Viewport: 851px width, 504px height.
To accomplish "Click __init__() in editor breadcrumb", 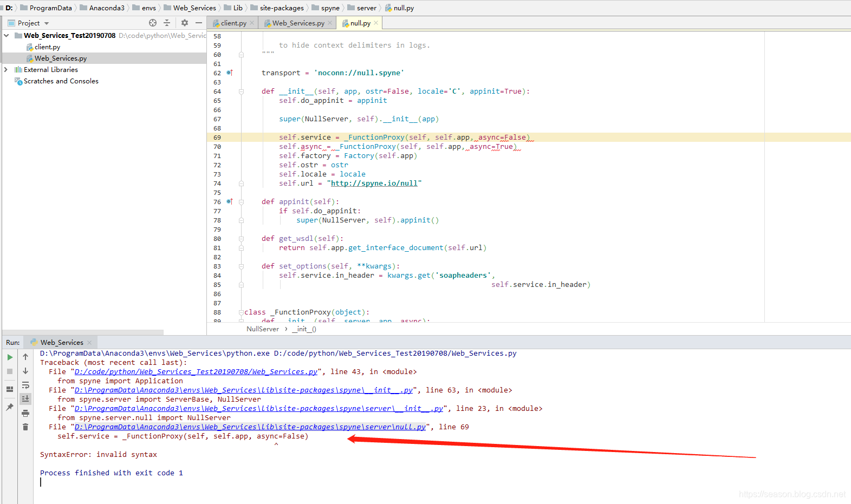I will click(x=304, y=329).
